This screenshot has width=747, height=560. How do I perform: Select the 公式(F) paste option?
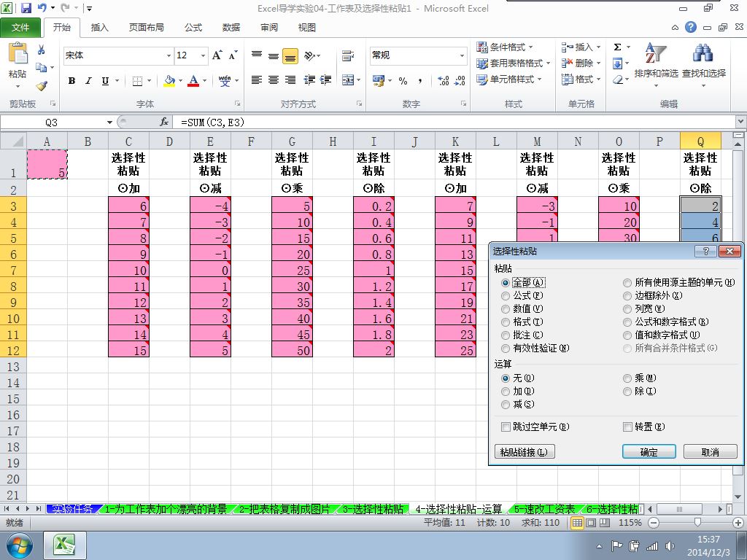(506, 296)
